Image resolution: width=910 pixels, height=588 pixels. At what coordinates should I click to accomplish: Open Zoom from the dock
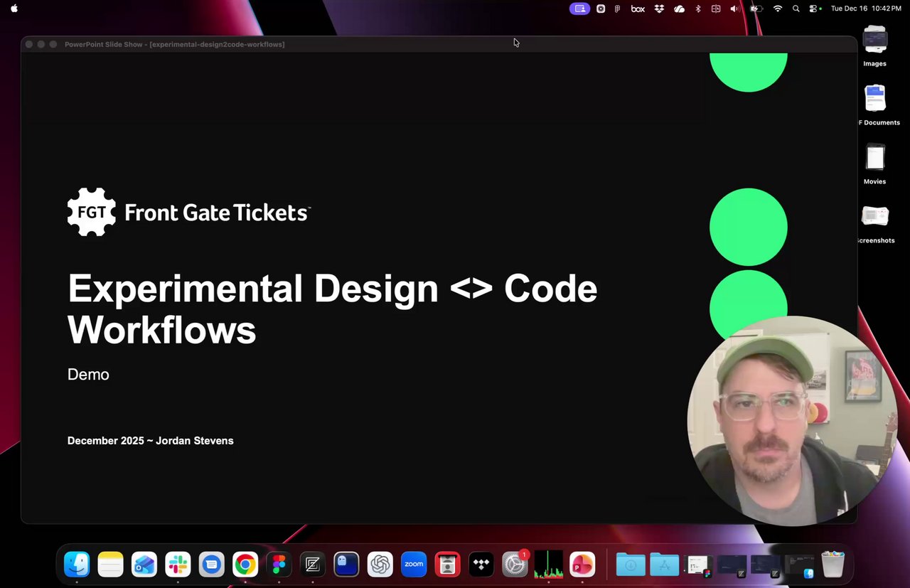pos(414,565)
